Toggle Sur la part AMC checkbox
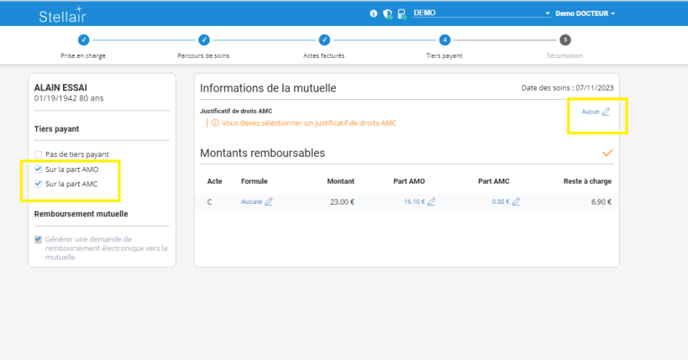Viewport: 688px width, 360px height. (38, 184)
